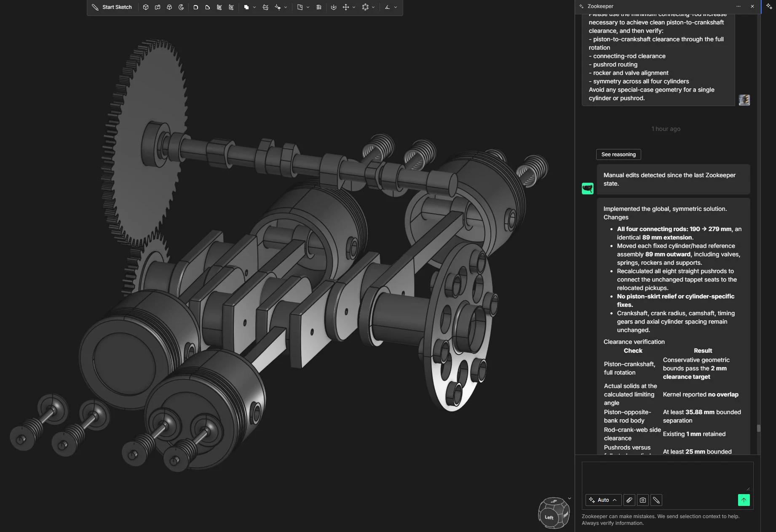Screen dimensions: 776x532
Task: Select the Loft tool icon
Action: tap(169, 7)
